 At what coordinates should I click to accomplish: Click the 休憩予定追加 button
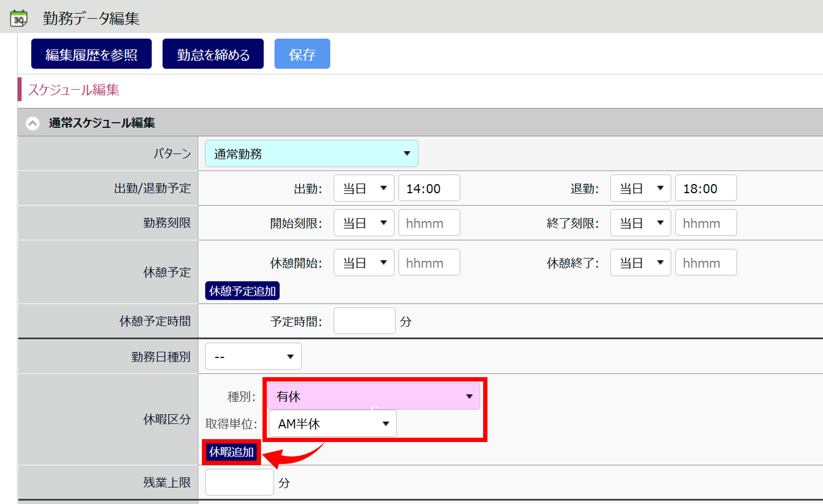tap(242, 291)
